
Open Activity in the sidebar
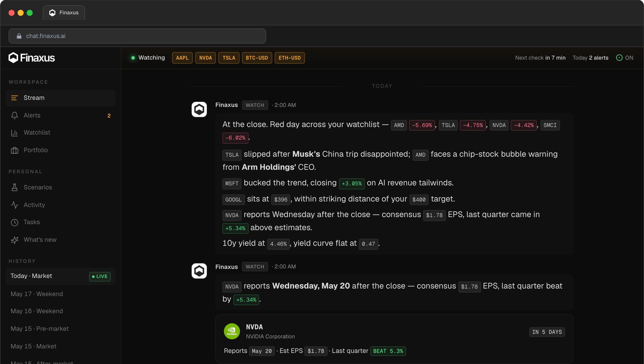[x=60, y=205]
